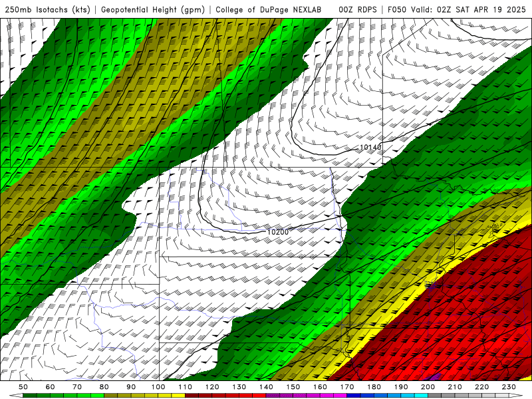
Task: Click the 200 value on the color scale
Action: coord(428,387)
